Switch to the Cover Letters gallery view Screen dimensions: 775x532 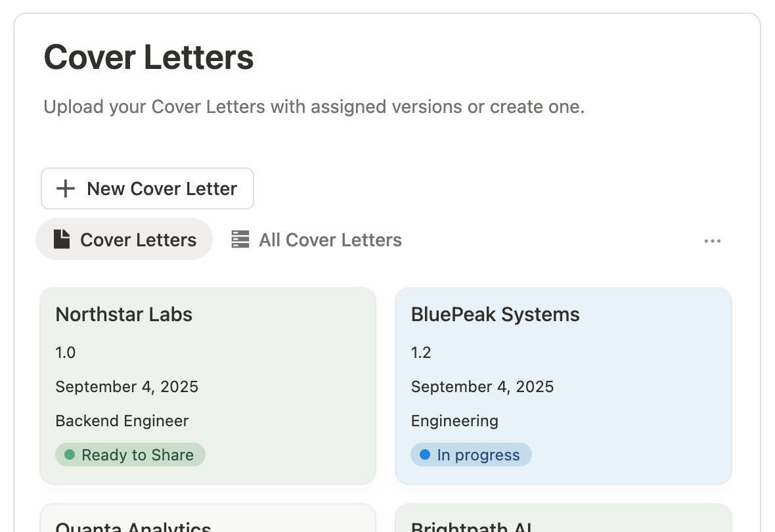124,240
